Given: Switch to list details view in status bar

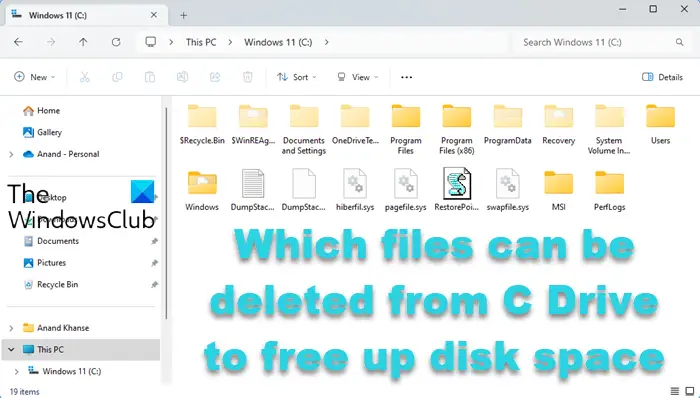Looking at the screenshot, I should pyautogui.click(x=675, y=391).
